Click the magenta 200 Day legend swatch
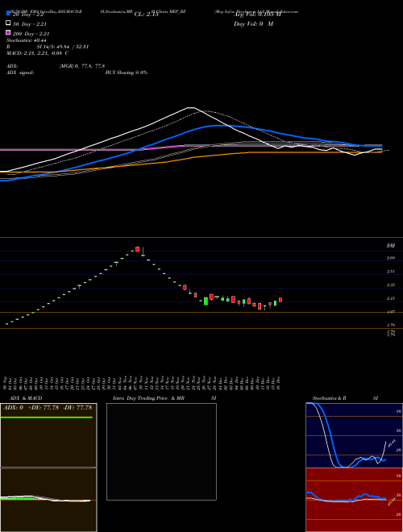403x532 pixels. coord(8,32)
